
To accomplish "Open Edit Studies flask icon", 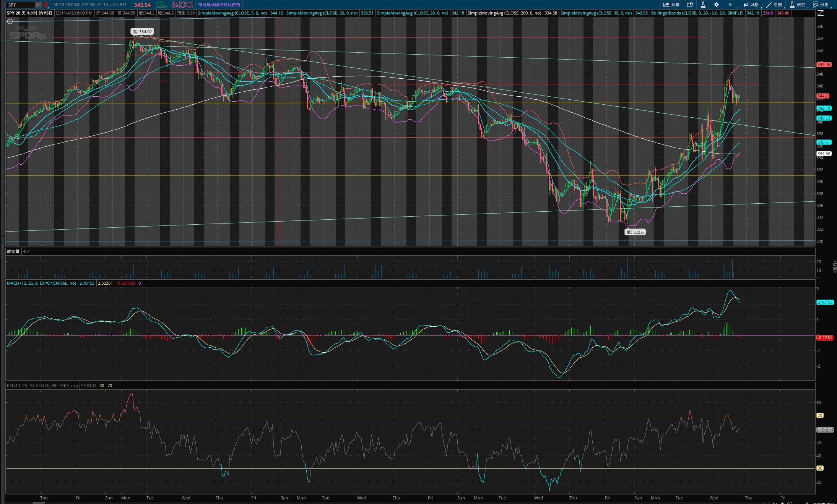I will (703, 5).
